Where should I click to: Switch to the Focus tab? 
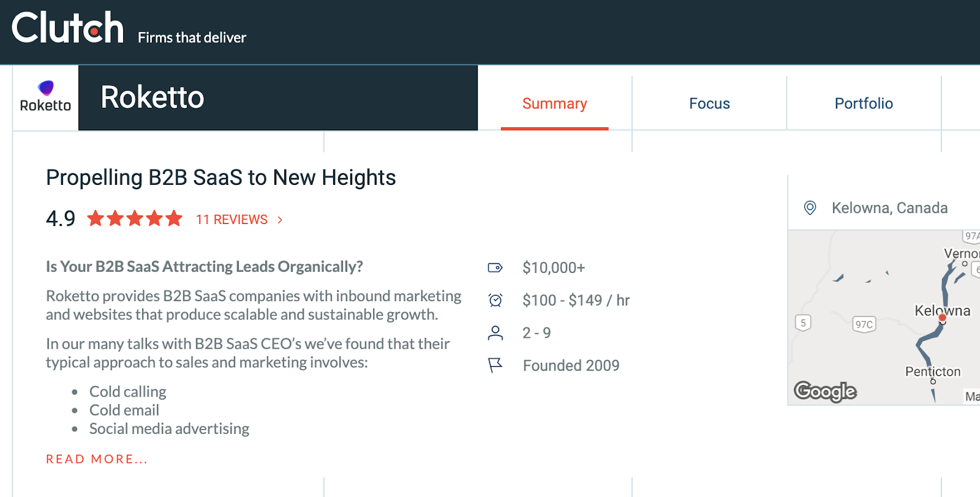point(709,103)
